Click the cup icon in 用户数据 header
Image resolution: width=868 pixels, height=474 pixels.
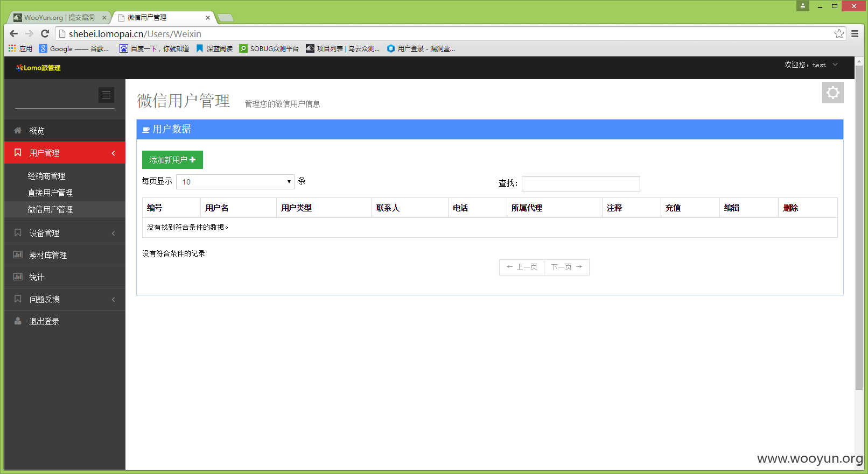[x=146, y=130]
